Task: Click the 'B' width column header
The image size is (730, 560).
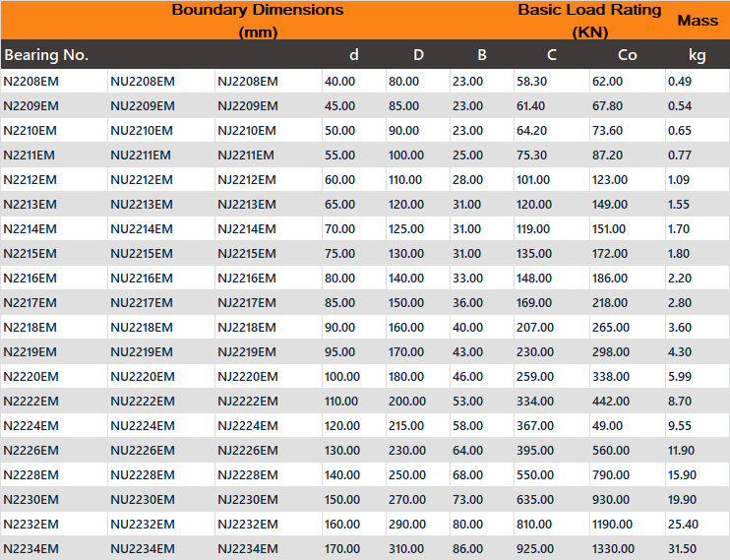Action: click(x=482, y=55)
